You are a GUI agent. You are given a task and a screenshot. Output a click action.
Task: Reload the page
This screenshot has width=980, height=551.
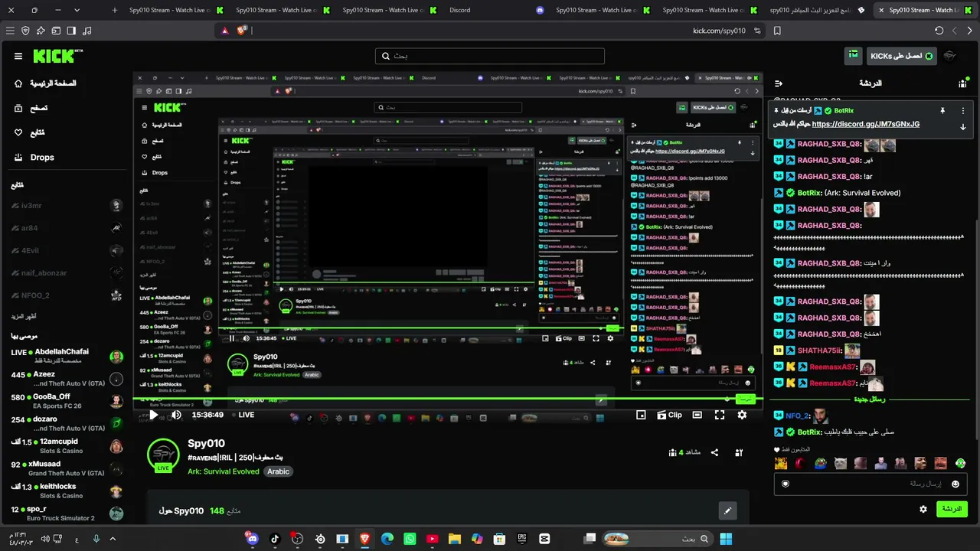(939, 31)
